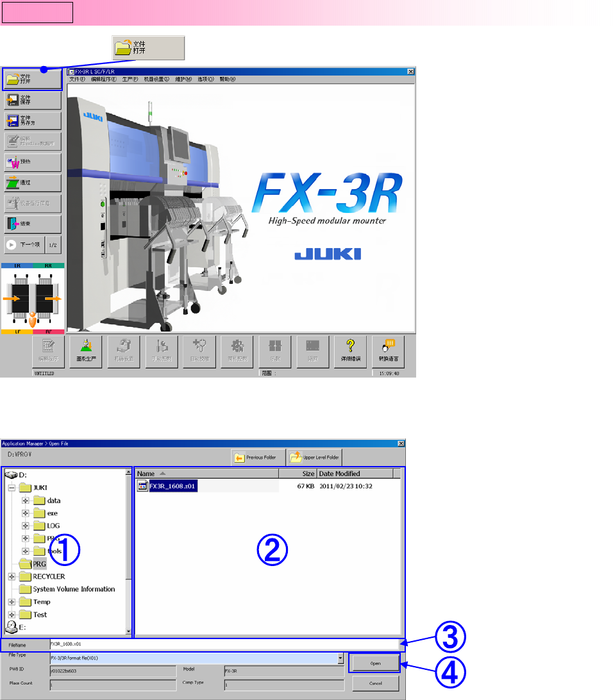Click the folder tree scrollbar up arrow
Viewport: 613px width, 700px height.
coord(129,472)
